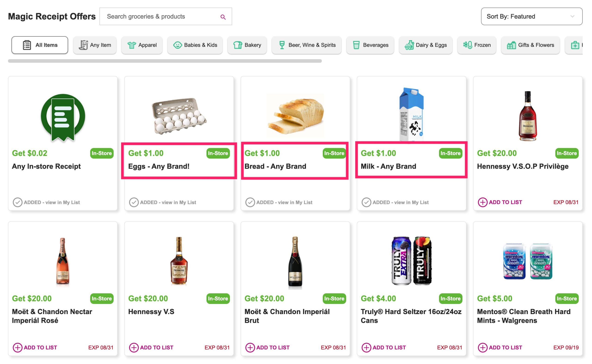Viewport: 592px width, 364px height.
Task: Toggle added checkmark on Milk offer
Action: point(366,202)
